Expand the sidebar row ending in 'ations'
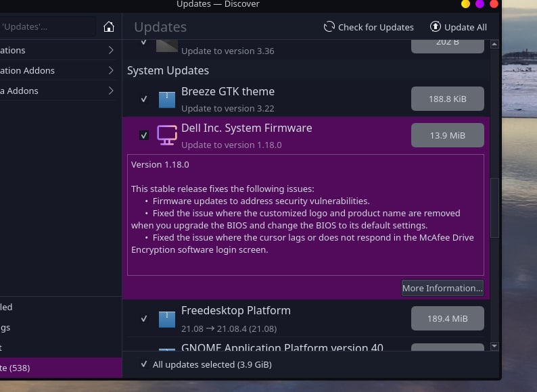Image resolution: width=537 pixels, height=392 pixels. click(58, 50)
